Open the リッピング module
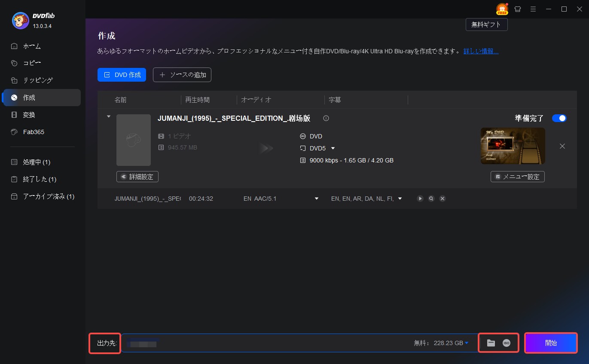The width and height of the screenshot is (589, 364). (x=42, y=80)
